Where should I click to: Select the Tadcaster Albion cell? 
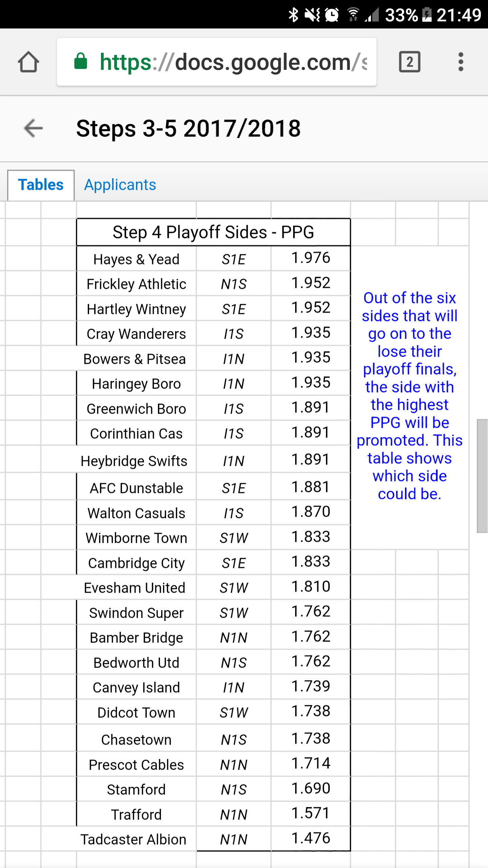pos(134,840)
